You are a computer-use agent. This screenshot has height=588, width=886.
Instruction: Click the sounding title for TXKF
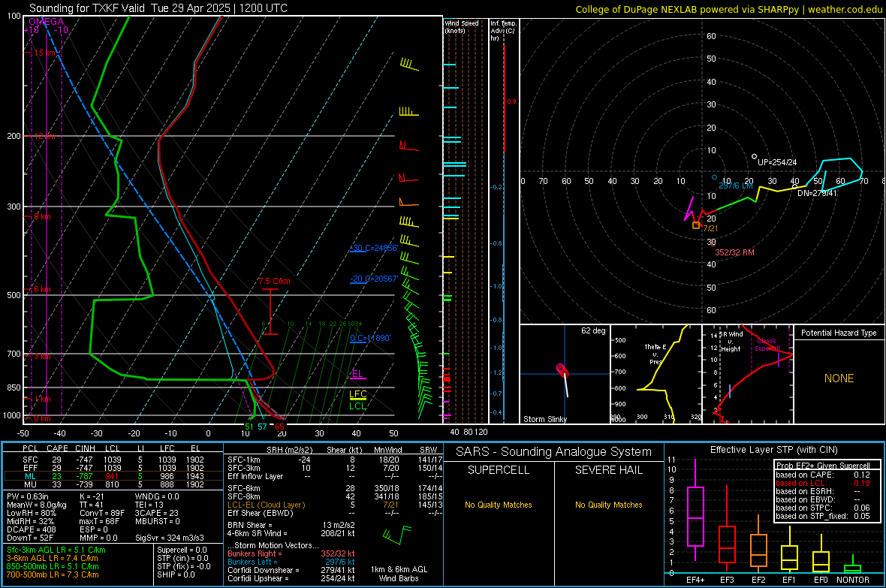click(x=158, y=8)
